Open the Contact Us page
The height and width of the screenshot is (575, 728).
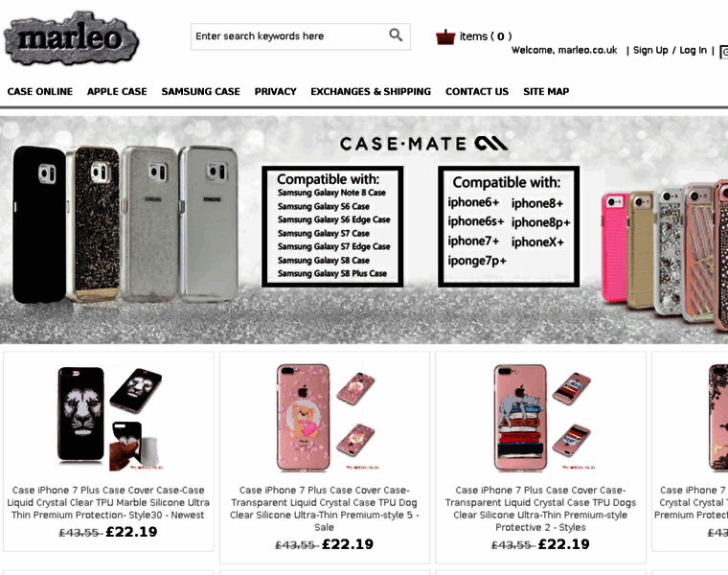[x=477, y=91]
